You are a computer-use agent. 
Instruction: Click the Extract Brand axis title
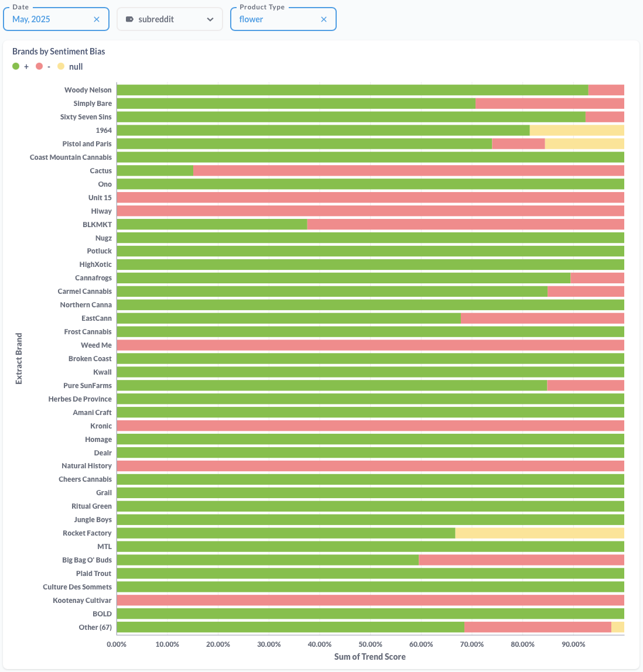[x=19, y=358]
